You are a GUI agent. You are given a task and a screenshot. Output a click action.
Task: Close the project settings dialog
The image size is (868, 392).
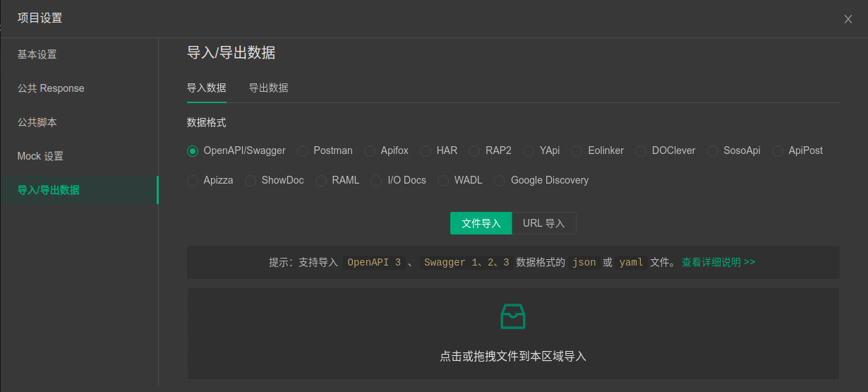coord(848,19)
